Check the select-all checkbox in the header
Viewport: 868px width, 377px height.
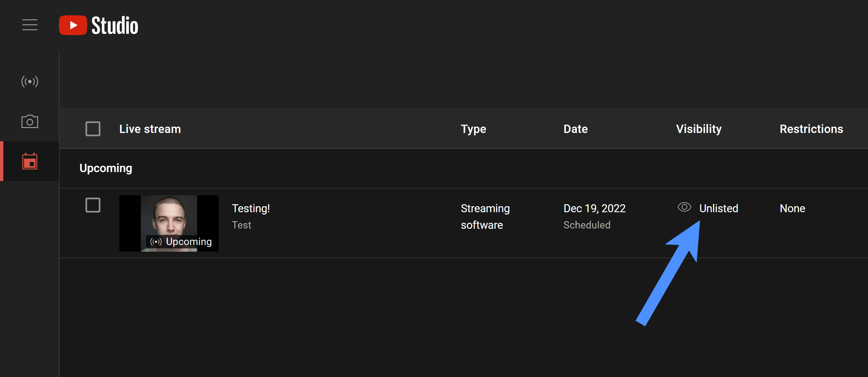pos(93,129)
